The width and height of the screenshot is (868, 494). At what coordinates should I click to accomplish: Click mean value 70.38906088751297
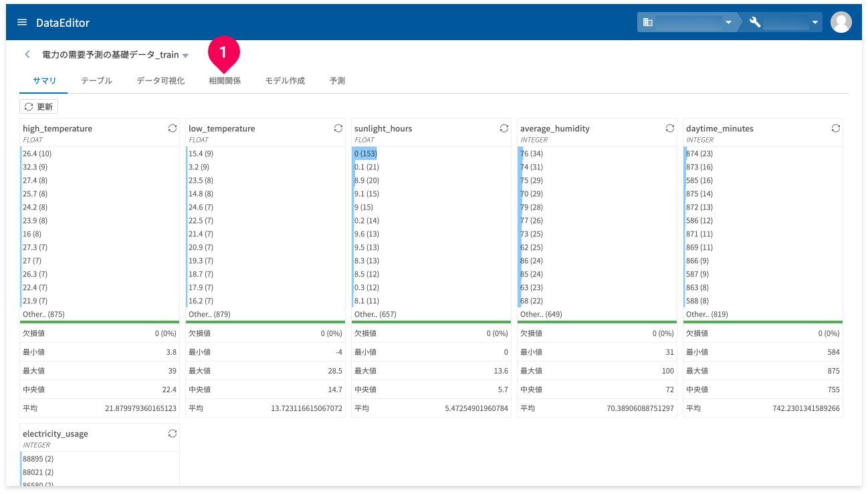(641, 408)
